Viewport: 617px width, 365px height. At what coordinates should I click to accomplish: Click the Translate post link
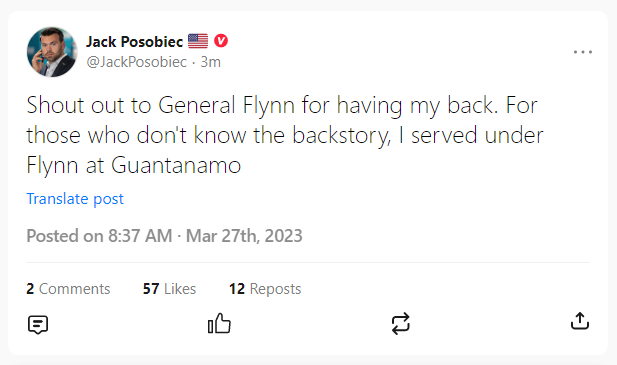click(x=75, y=199)
